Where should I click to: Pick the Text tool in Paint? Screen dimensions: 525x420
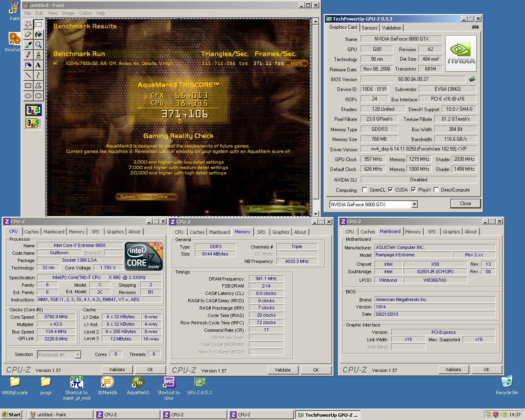coord(39,65)
